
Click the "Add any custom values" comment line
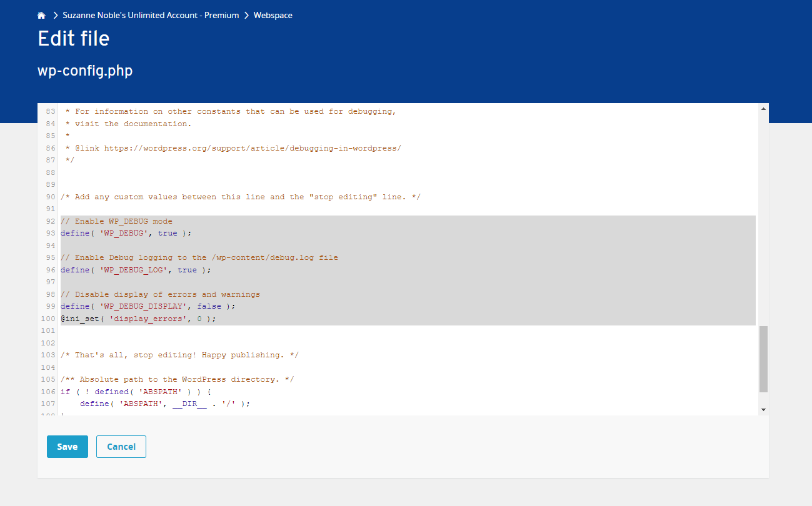tap(241, 197)
